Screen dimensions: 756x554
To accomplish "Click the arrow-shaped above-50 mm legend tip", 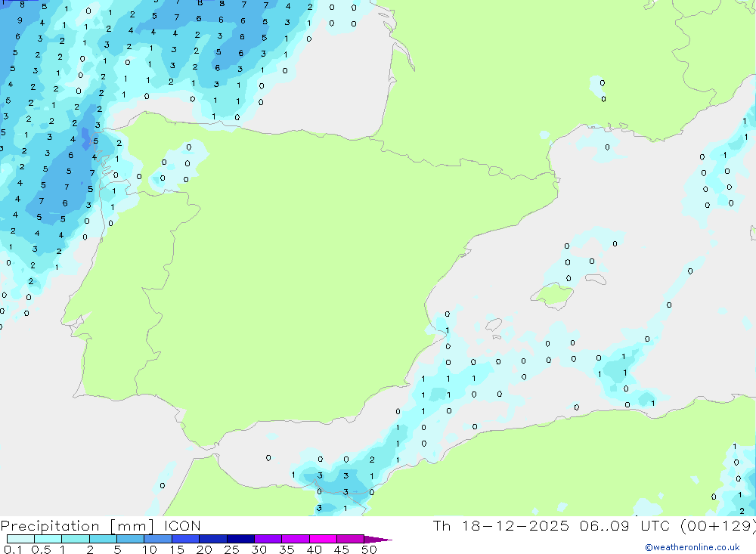I will tap(378, 539).
